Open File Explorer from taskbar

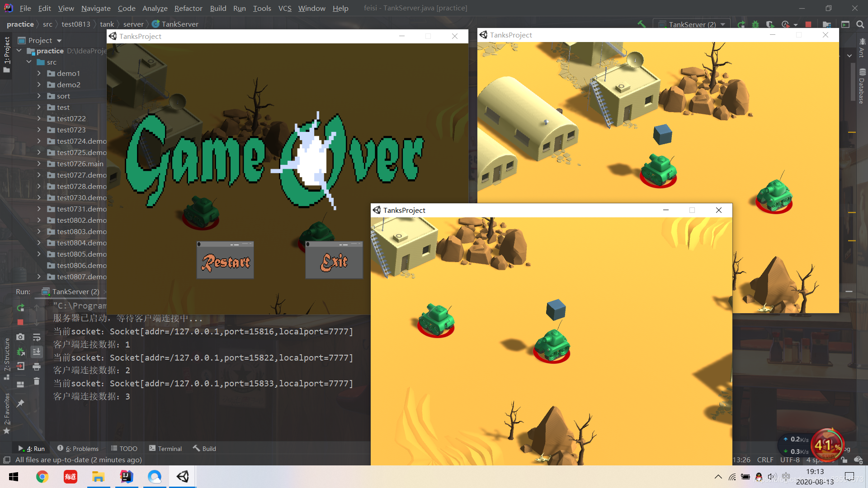98,477
